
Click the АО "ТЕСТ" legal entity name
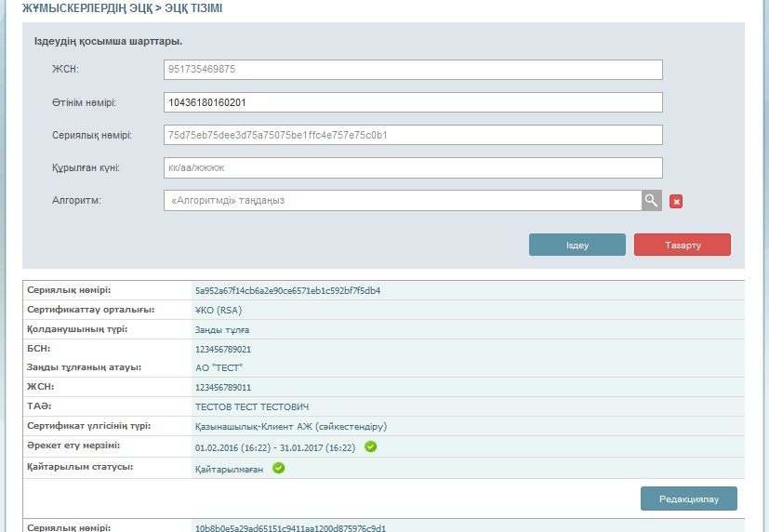(219, 368)
